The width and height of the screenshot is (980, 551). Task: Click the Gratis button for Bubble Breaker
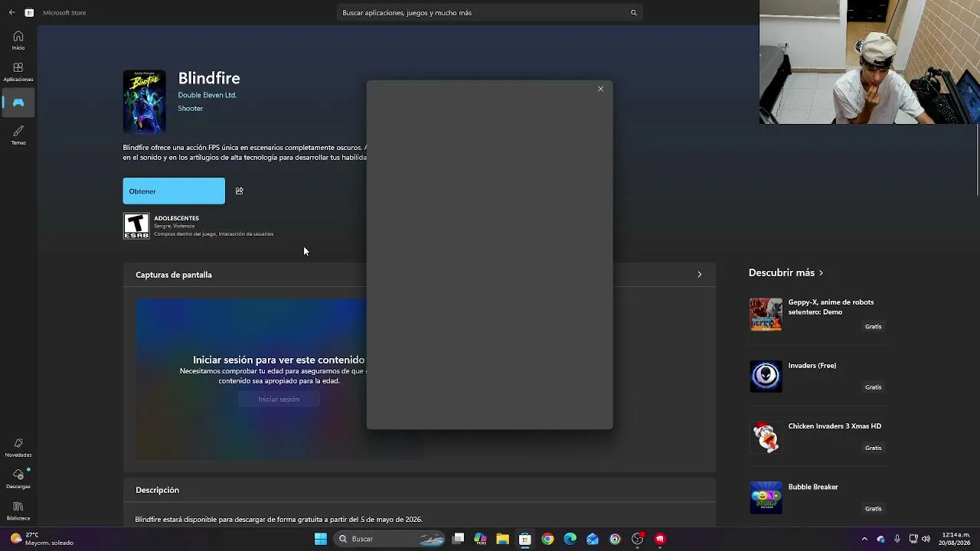pos(873,508)
